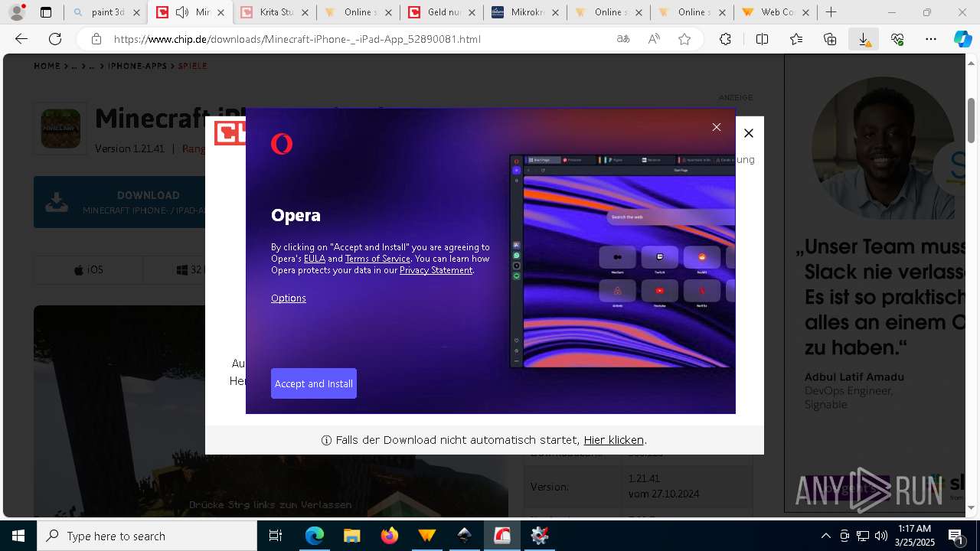Click the taskbar clock and date
This screenshot has width=980, height=551.
tap(914, 536)
